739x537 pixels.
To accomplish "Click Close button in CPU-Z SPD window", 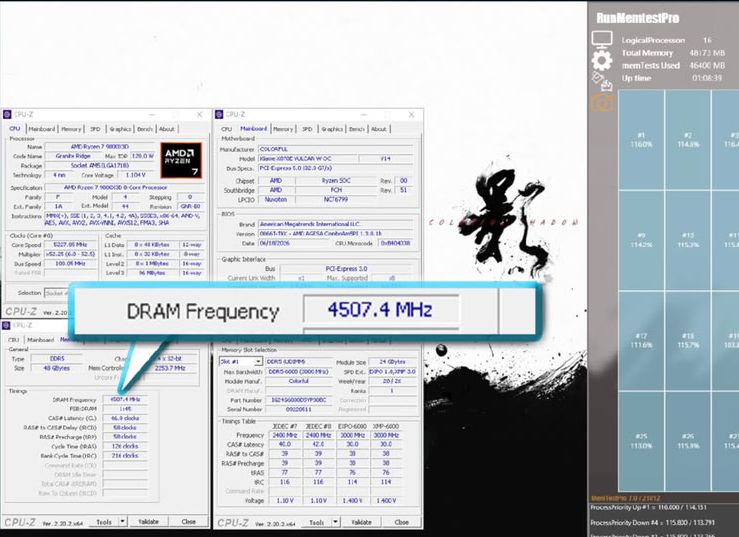I will (402, 522).
